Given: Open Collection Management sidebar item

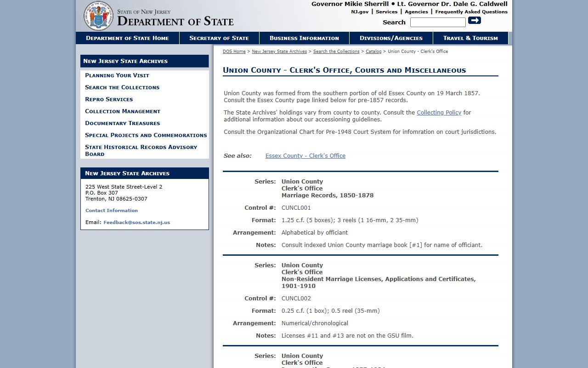Looking at the screenshot, I should [x=123, y=111].
